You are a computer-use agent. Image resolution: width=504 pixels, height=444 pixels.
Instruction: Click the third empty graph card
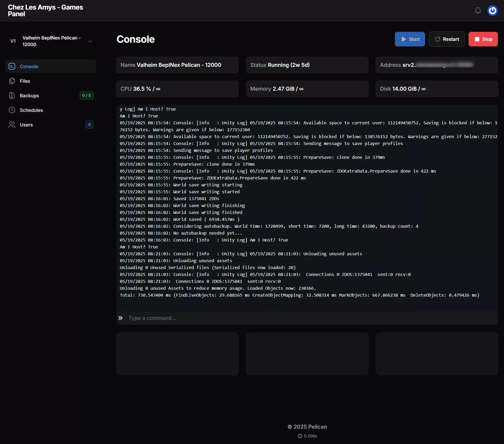437,354
